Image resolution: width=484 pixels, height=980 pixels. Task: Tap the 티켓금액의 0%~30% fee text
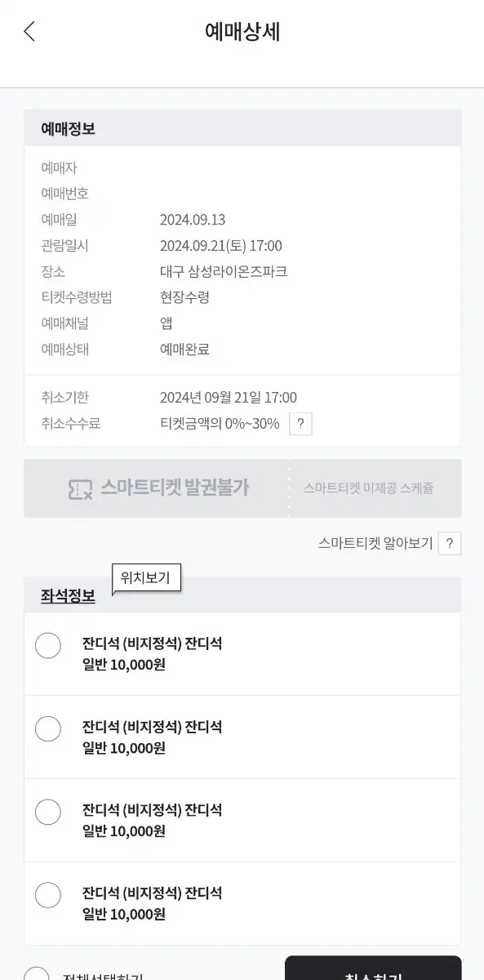[220, 423]
